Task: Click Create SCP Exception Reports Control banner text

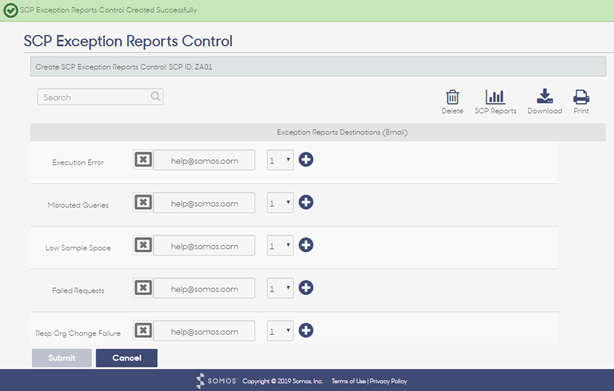Action: click(x=124, y=67)
